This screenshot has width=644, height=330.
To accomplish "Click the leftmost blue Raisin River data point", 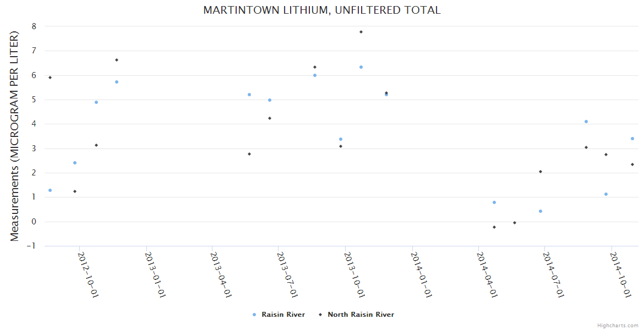I will tap(50, 190).
